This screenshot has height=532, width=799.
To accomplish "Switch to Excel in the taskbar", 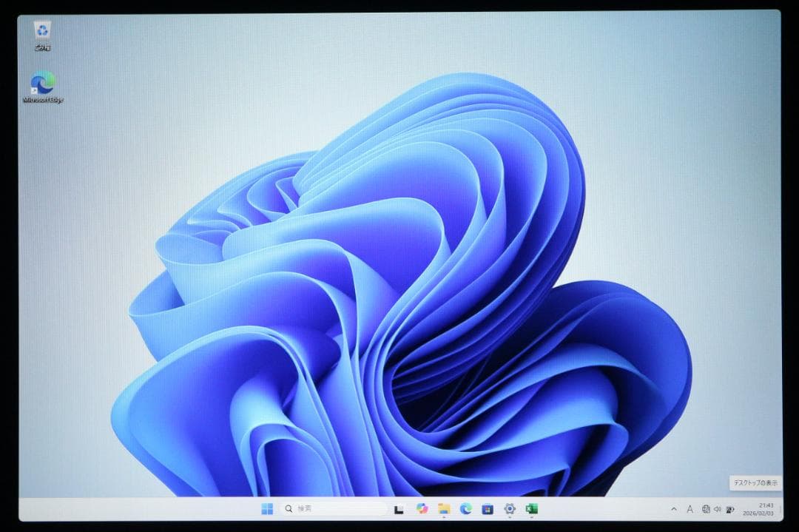I will click(x=531, y=509).
